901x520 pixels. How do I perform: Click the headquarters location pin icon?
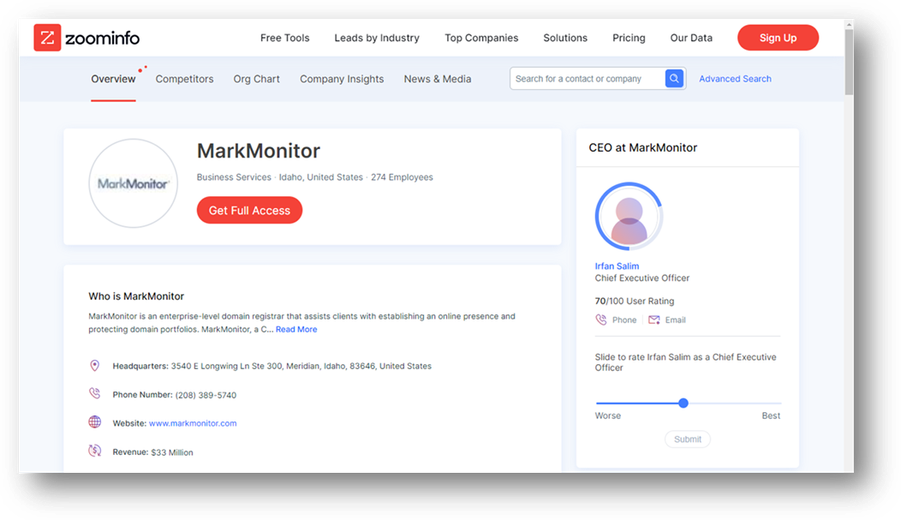[95, 365]
